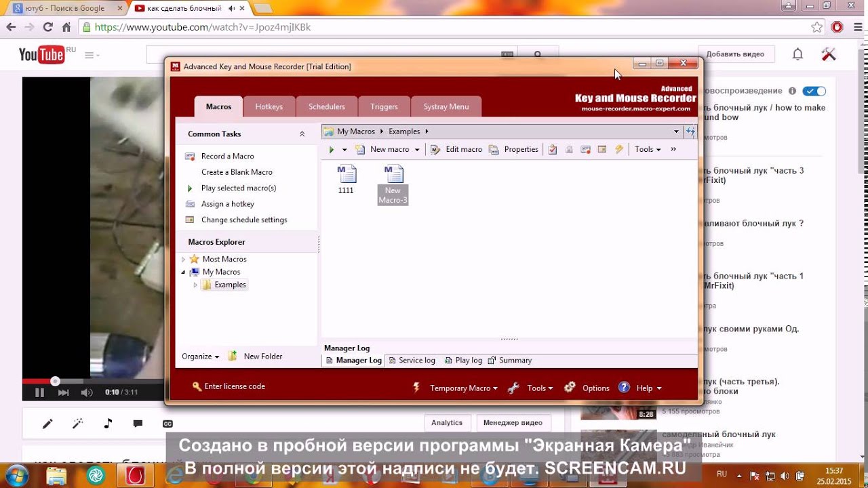Switch to the Systray Menu tab
This screenshot has height=488, width=868.
click(446, 107)
